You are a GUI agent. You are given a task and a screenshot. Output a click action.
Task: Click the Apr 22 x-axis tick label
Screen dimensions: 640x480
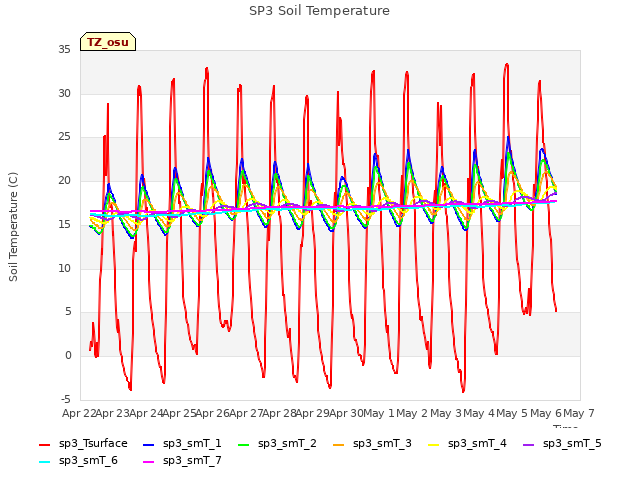pos(79,413)
